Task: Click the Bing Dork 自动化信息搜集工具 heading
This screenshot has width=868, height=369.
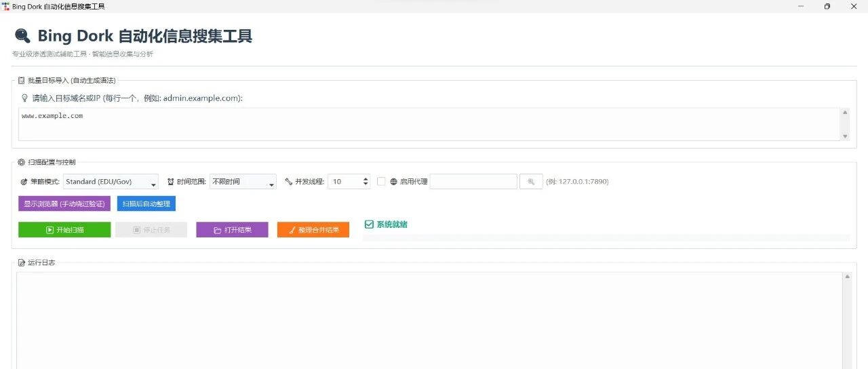Action: pos(144,35)
